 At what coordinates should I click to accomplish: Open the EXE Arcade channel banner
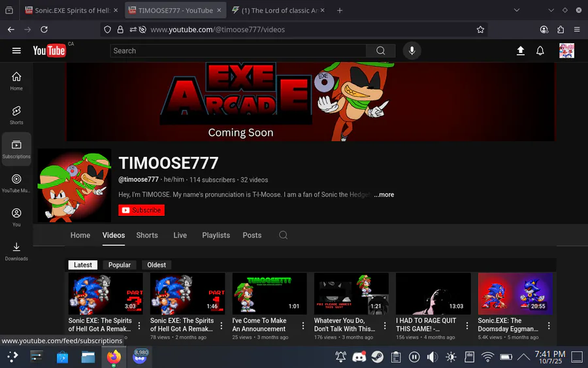pos(310,102)
